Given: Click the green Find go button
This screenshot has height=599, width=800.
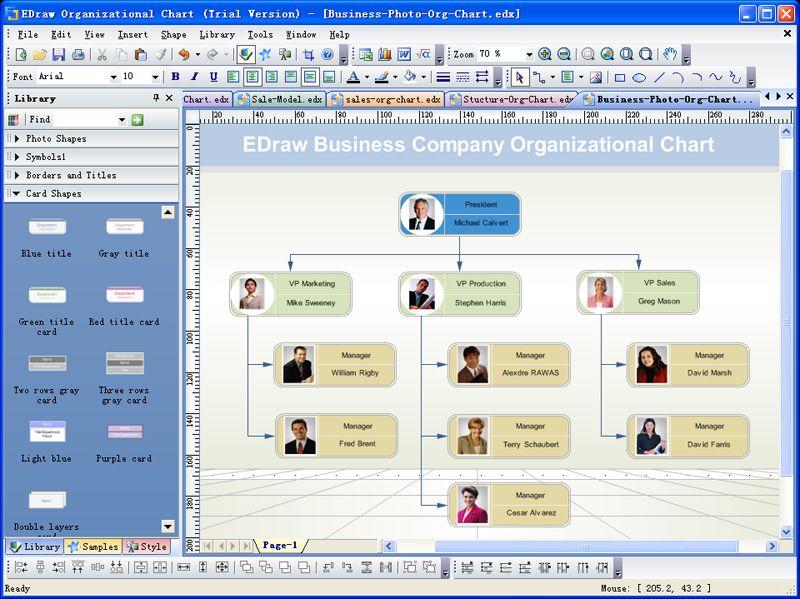Looking at the screenshot, I should tap(137, 120).
